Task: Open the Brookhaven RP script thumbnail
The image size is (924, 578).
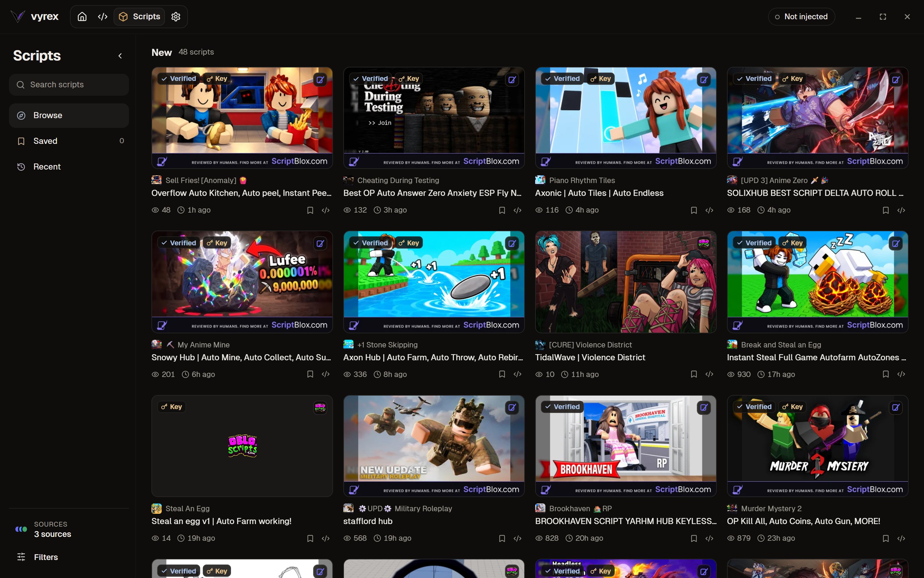Action: coord(625,446)
